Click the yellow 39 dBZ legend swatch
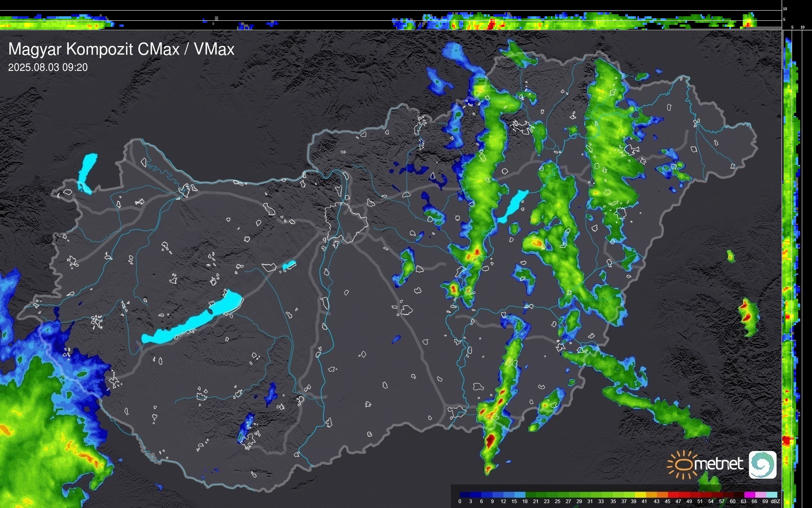 (640, 495)
